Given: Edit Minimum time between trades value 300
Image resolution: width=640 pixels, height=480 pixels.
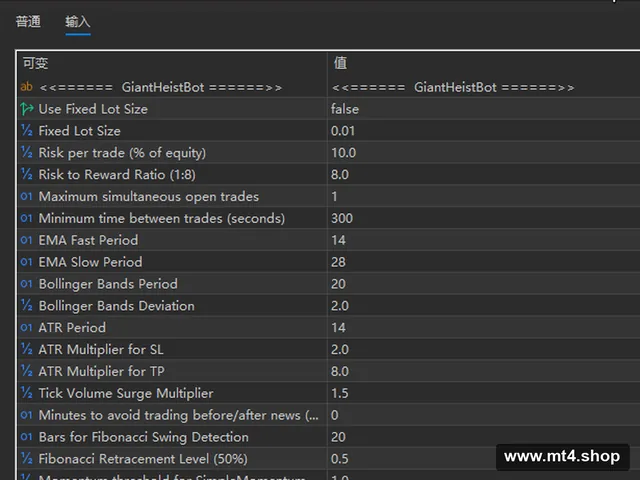Looking at the screenshot, I should click(x=342, y=218).
